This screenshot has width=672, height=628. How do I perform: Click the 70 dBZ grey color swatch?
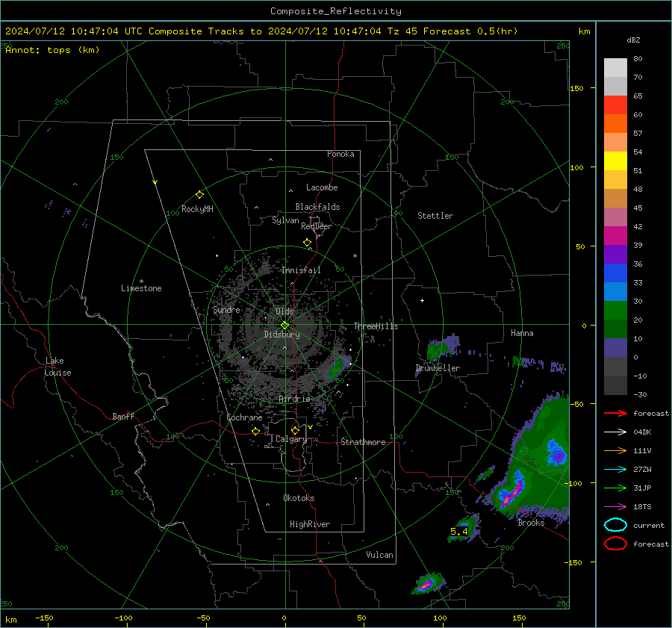[615, 68]
